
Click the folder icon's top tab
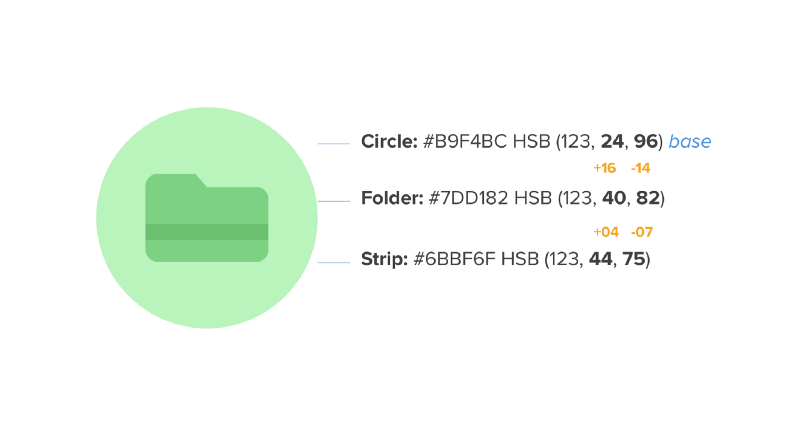[173, 180]
